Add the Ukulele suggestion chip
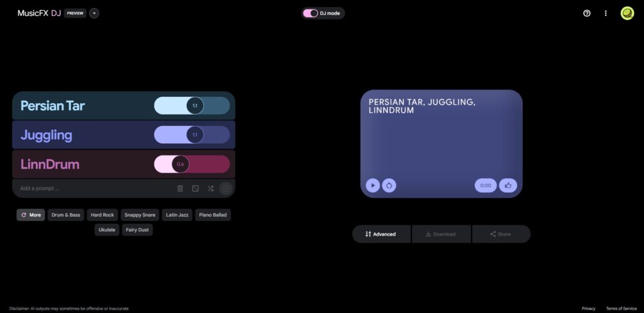This screenshot has height=313, width=644. pyautogui.click(x=107, y=230)
